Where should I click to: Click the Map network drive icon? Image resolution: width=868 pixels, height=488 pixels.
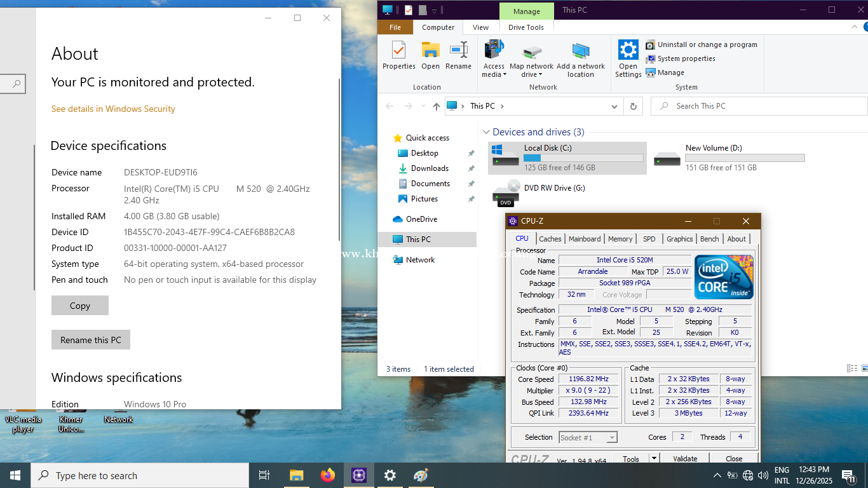pos(531,51)
